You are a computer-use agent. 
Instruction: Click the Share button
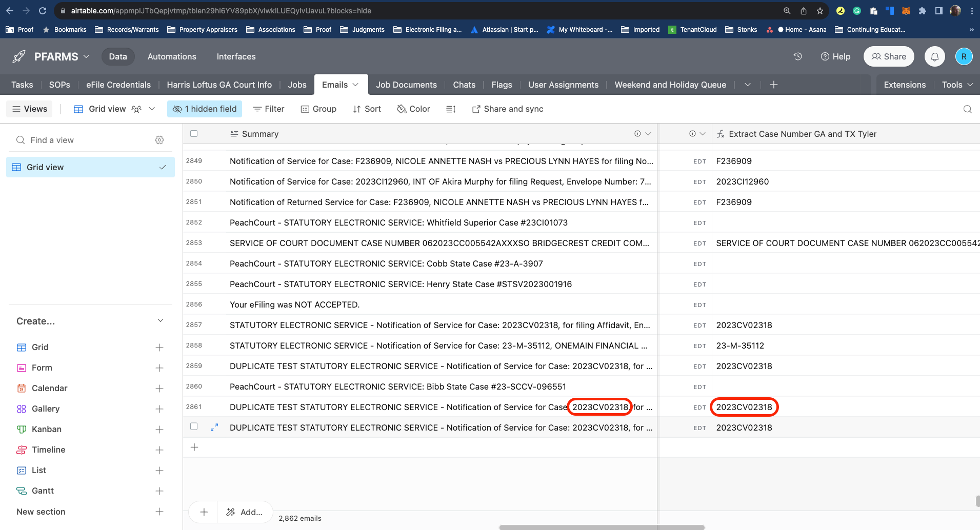click(889, 56)
